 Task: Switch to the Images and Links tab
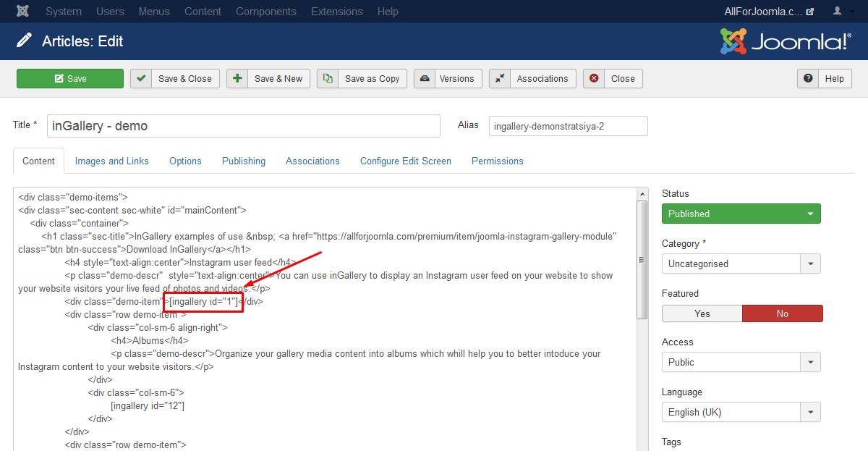[112, 161]
